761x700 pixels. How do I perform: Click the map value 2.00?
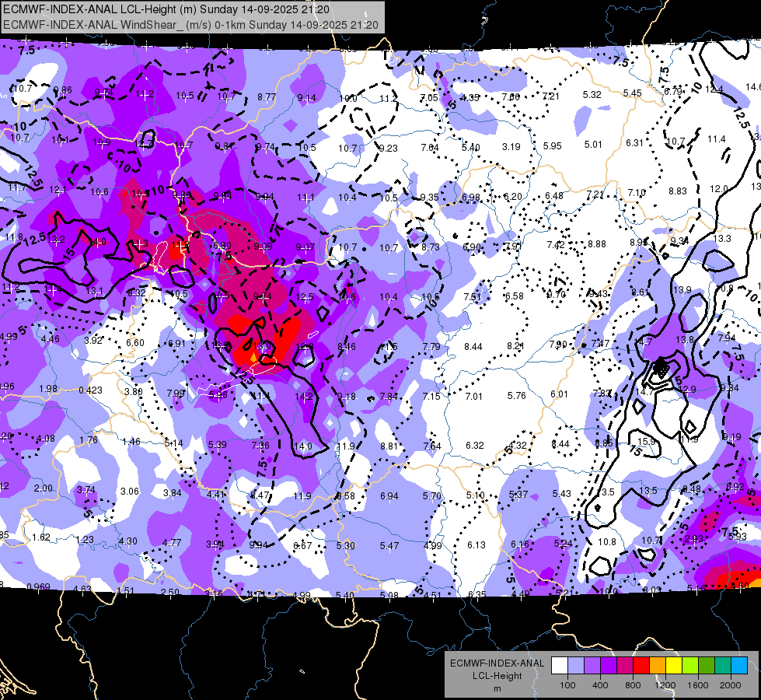point(44,488)
